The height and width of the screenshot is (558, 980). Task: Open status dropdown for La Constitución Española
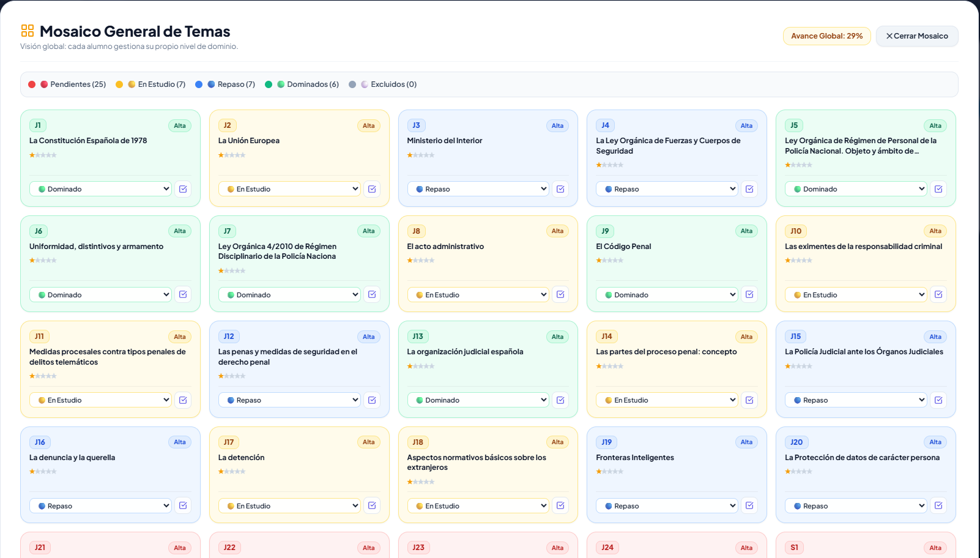(x=101, y=189)
